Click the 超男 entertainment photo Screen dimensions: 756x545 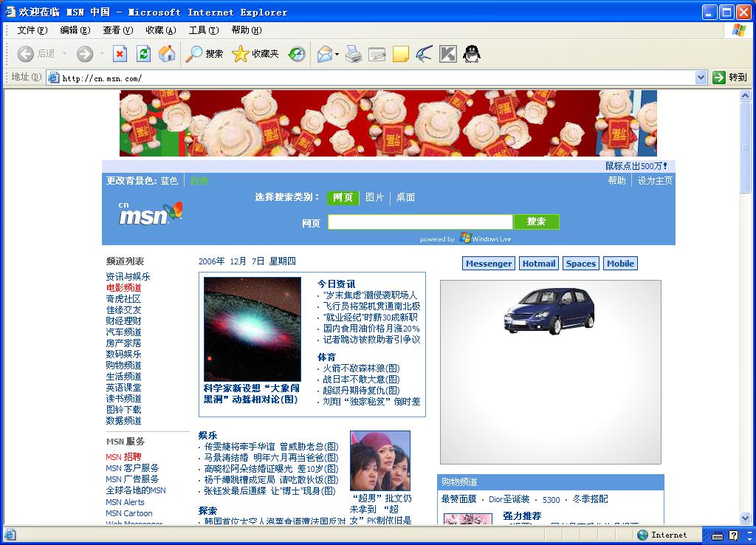380,461
